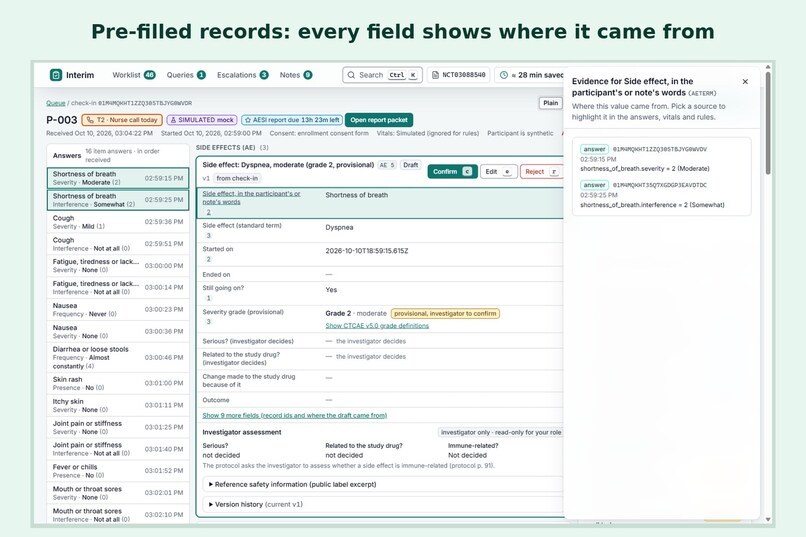
Task: Click the from check-in tag
Action: click(237, 178)
